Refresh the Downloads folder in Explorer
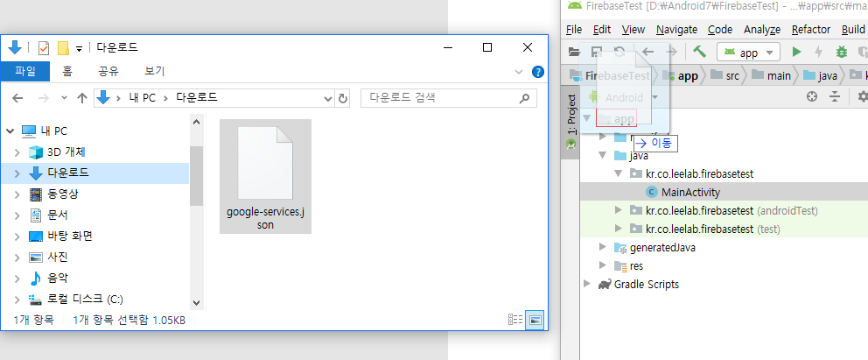868x360 pixels. (x=343, y=98)
